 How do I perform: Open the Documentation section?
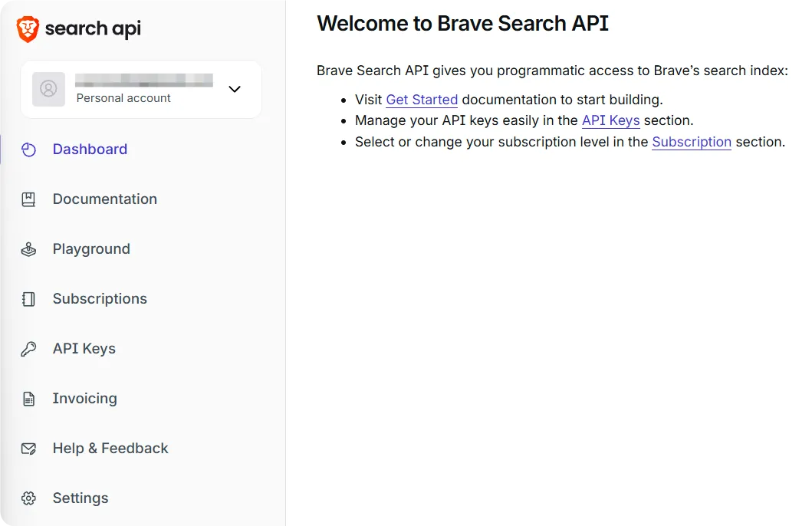coord(104,199)
